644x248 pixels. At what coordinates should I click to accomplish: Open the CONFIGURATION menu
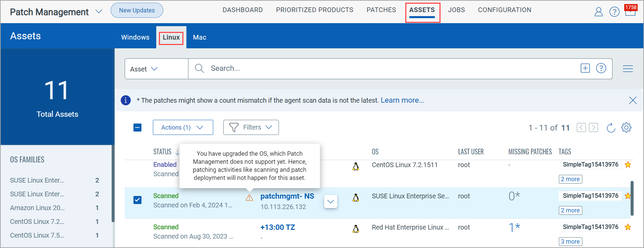(505, 10)
